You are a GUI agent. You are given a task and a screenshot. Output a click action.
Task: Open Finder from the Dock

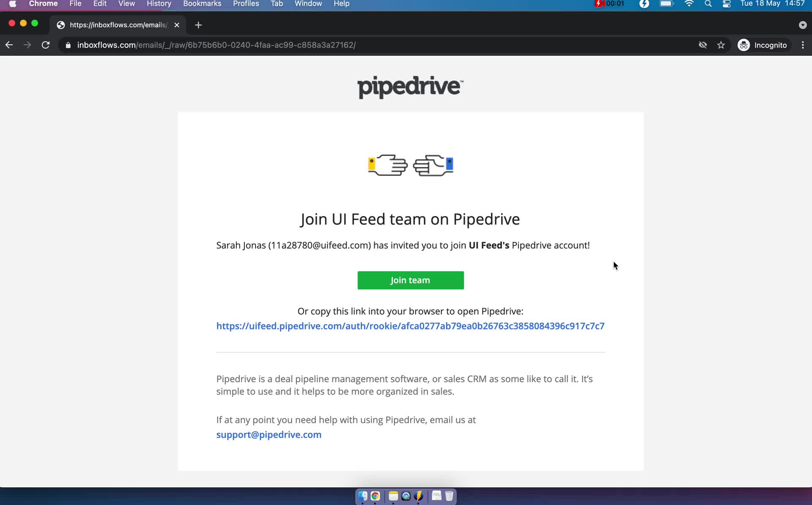tap(362, 496)
